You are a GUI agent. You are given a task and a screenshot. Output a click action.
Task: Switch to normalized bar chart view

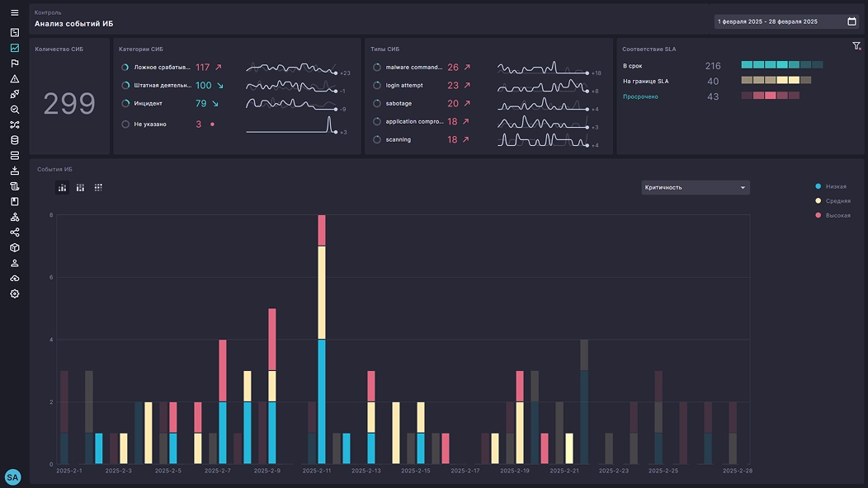pyautogui.click(x=80, y=188)
